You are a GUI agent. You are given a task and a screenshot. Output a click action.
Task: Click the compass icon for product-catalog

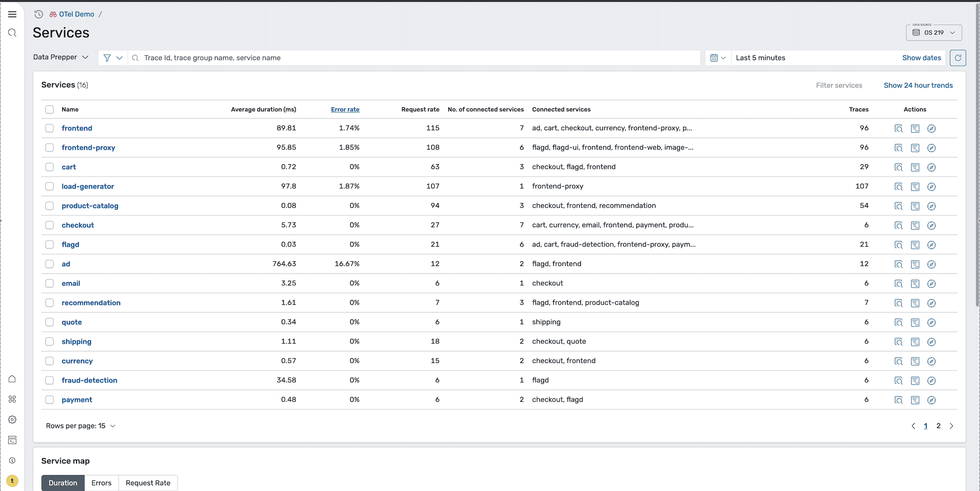coord(932,206)
